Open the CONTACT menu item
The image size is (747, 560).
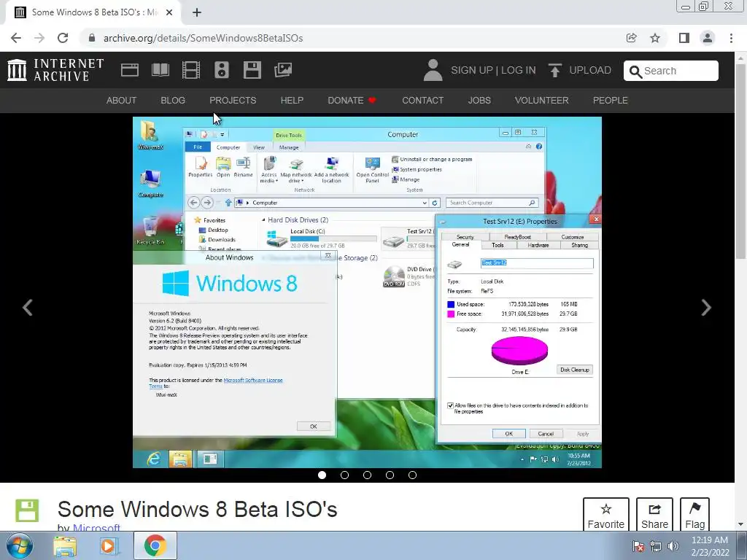423,101
